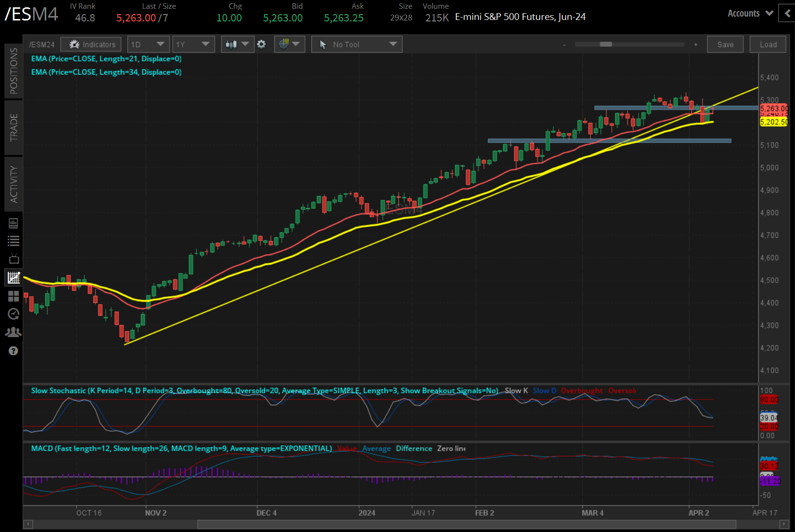Click the clock history icon
Screen dimensions: 795x532
[14, 314]
